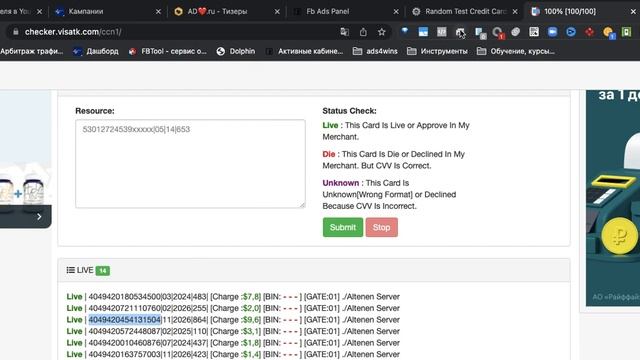Bookmark this page with the star icon
640x360 pixels.
coord(381,32)
